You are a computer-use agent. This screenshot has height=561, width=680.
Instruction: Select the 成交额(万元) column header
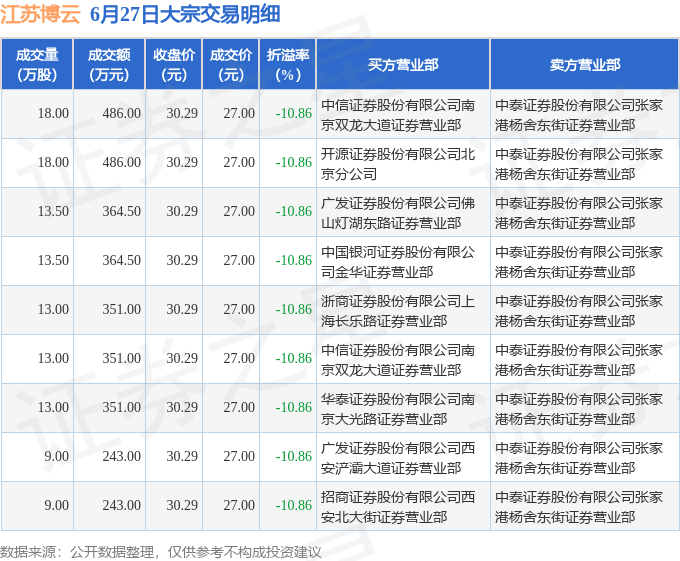tap(109, 65)
